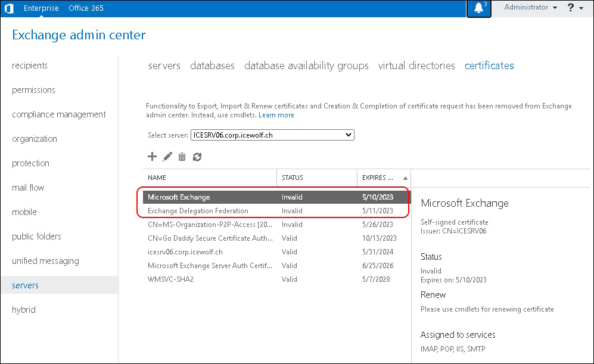Delete certificate using trash icon

pos(182,157)
